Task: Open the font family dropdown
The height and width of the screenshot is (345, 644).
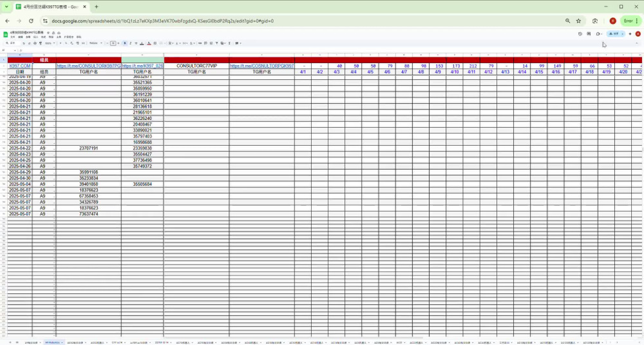Action: 96,43
